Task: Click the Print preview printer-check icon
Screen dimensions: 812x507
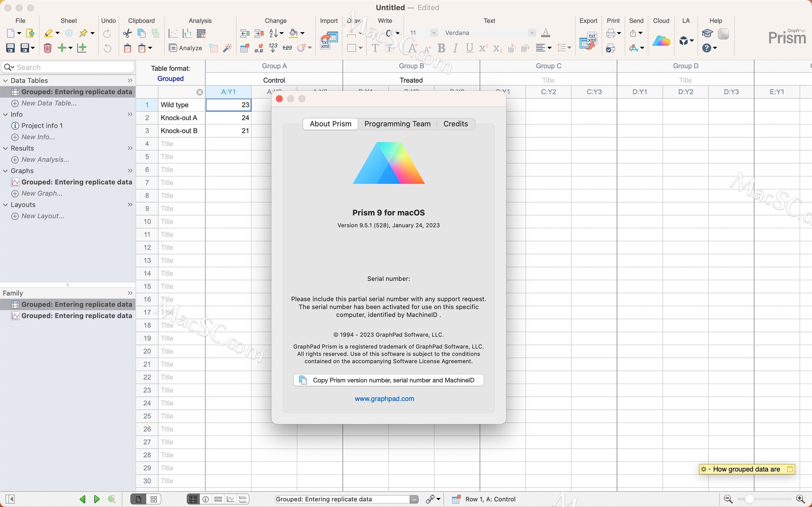Action: click(x=610, y=48)
